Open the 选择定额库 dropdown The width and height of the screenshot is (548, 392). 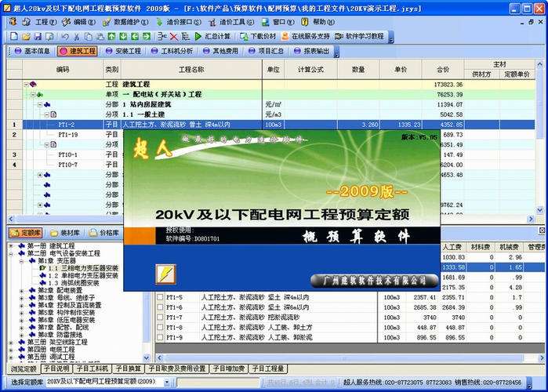(x=167, y=383)
